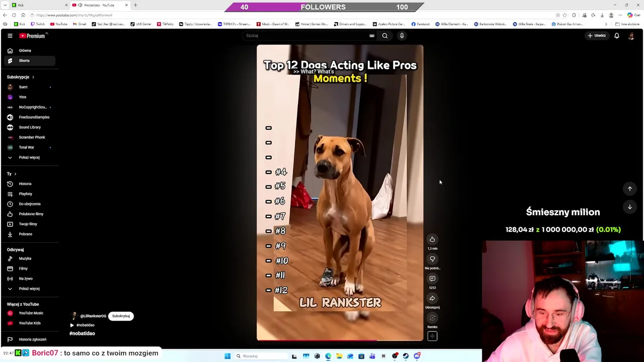Open Filmy under Odkrywaj
Viewport: 644px width, 362px height.
click(x=29, y=268)
